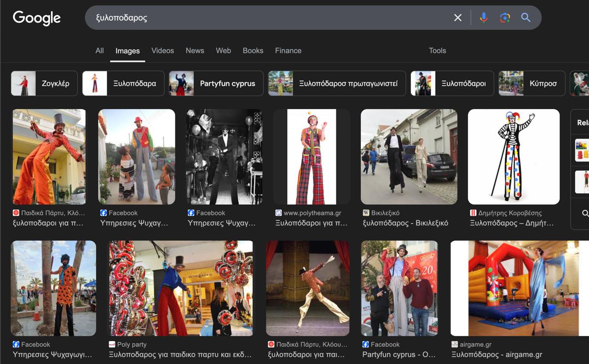
Task: Open Google Lens image search
Action: pyautogui.click(x=505, y=17)
